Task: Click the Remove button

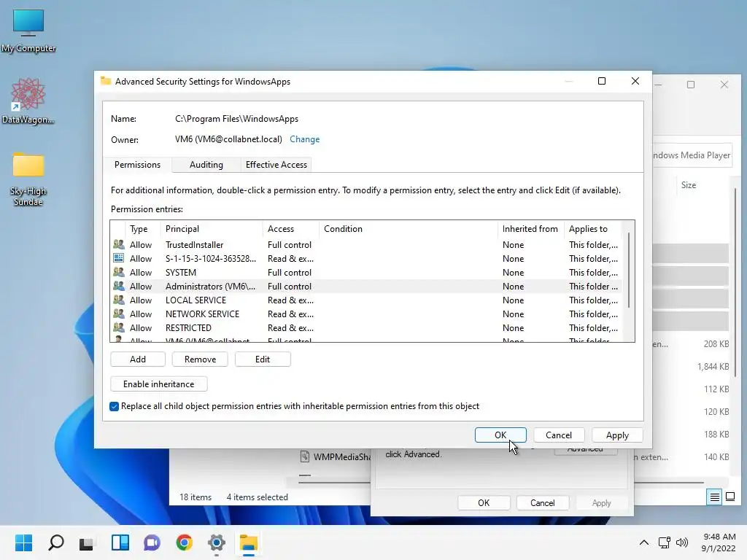Action: coord(200,359)
